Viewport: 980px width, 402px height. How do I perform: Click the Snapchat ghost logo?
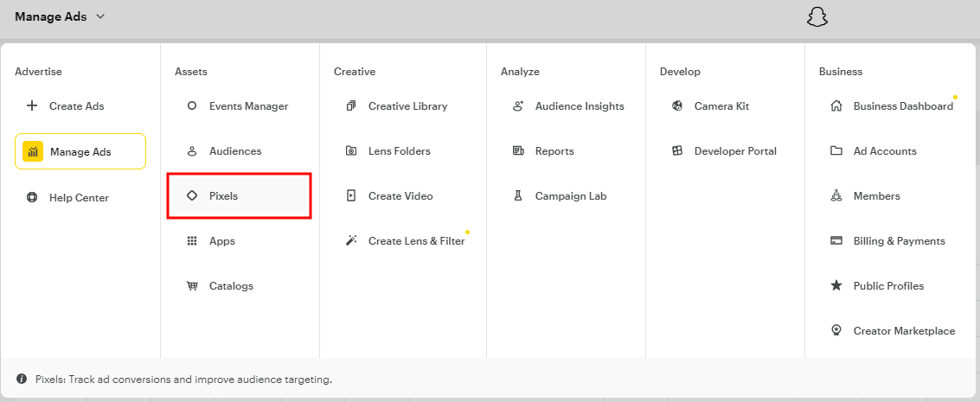click(x=817, y=17)
